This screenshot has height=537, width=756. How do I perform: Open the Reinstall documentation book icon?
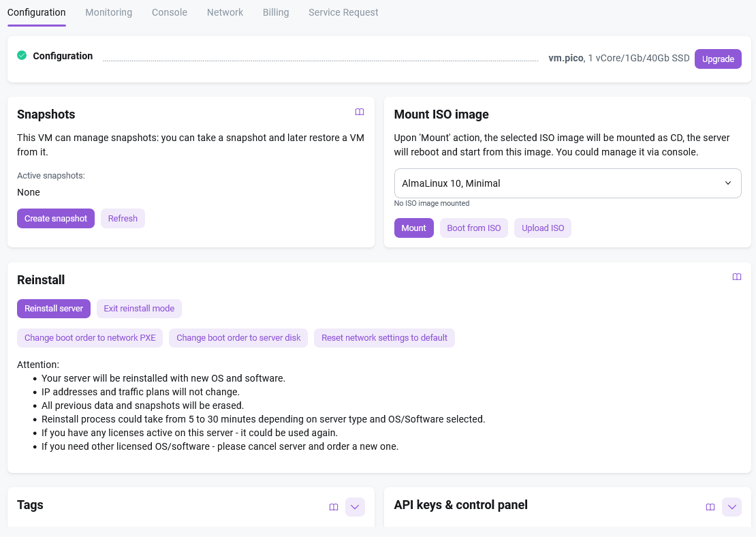click(x=736, y=277)
